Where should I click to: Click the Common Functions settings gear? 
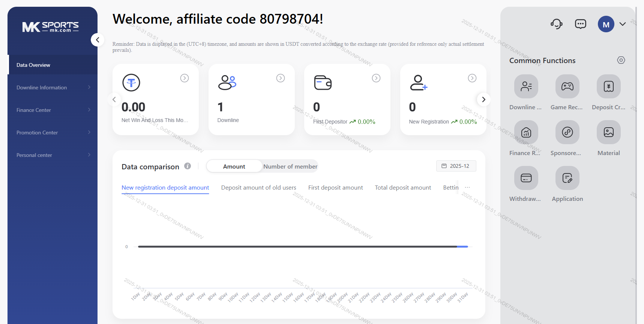coord(621,60)
